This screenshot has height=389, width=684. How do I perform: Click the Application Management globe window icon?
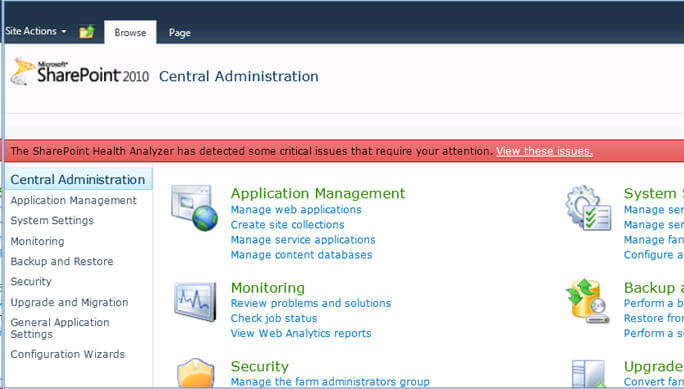tap(195, 208)
